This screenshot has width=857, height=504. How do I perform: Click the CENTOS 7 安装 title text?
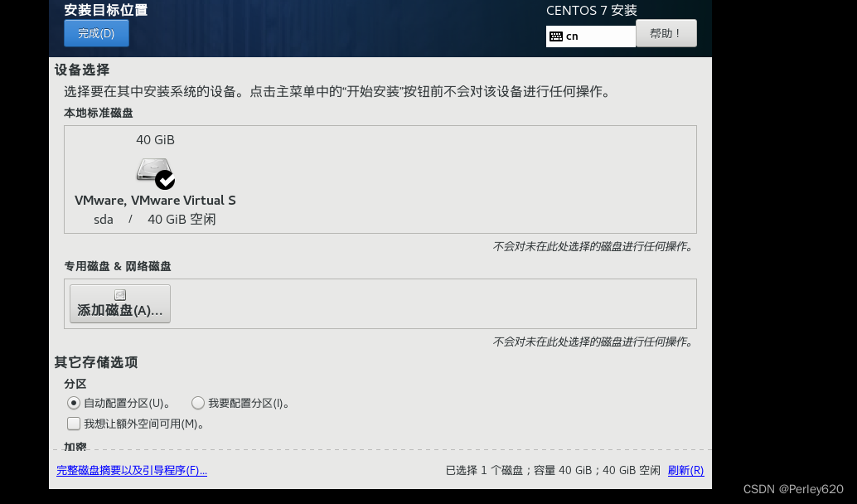click(x=592, y=11)
